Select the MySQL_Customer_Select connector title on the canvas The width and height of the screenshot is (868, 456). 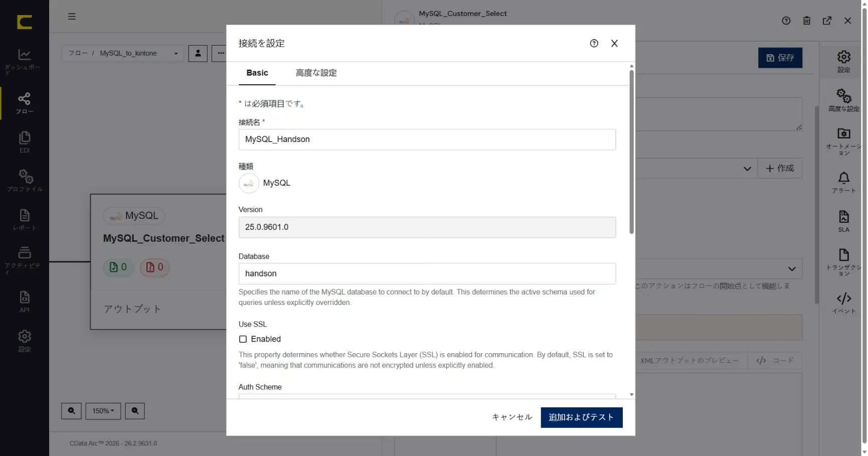point(163,239)
